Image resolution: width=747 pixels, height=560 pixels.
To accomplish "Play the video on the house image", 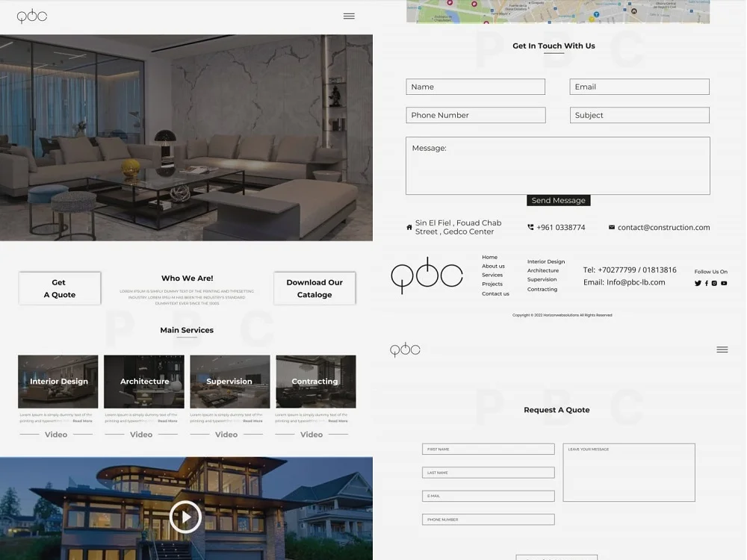I will (x=185, y=516).
